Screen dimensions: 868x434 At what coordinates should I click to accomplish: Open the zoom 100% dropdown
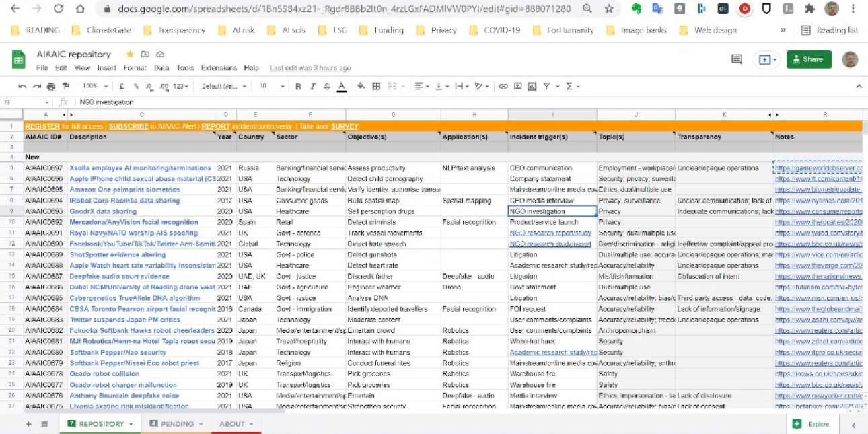click(x=95, y=86)
